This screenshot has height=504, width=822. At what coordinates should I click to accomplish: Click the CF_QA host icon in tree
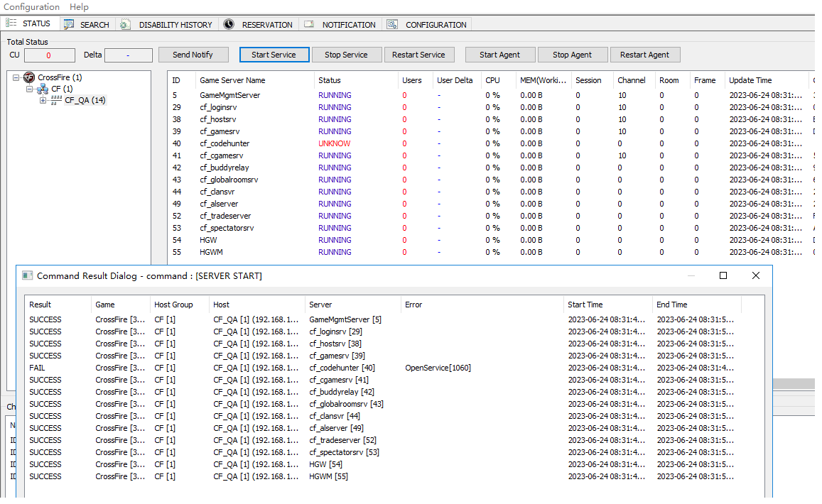[x=56, y=101]
